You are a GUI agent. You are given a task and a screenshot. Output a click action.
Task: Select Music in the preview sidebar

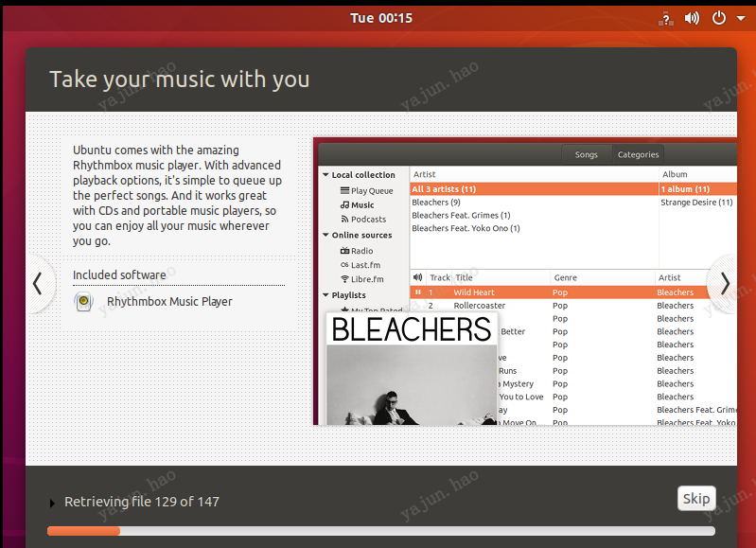pyautogui.click(x=358, y=205)
